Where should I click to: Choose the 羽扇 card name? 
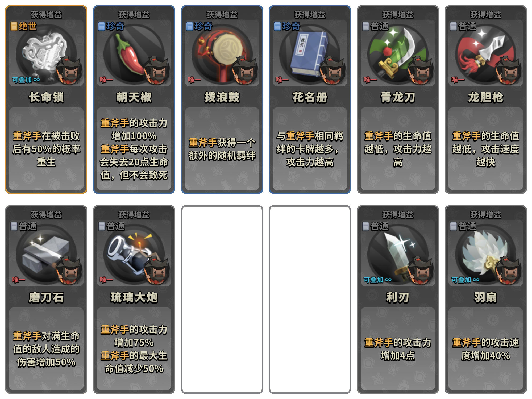485,297
